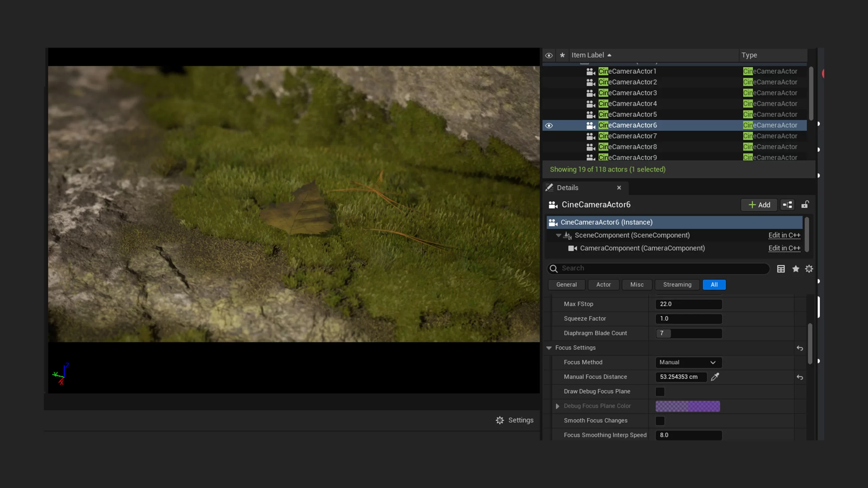The image size is (868, 488).
Task: Expand the Debug Focus Plane Color row
Action: 557,406
